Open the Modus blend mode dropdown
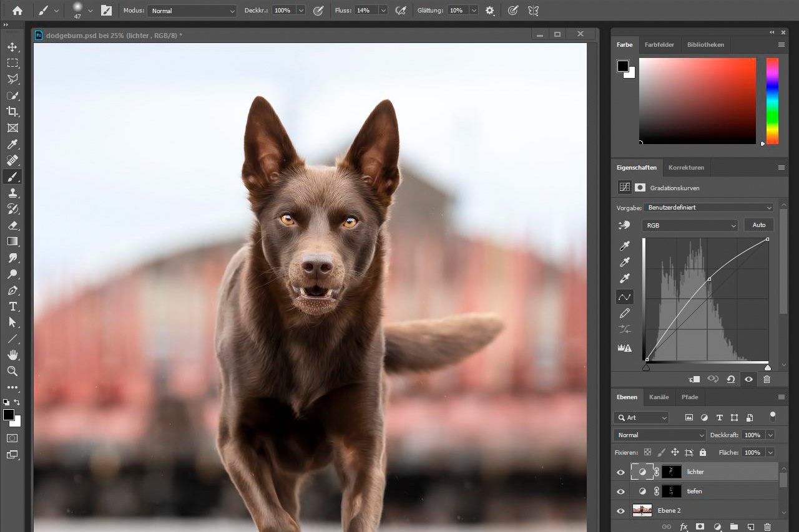Viewport: 799px width, 532px height. (192, 11)
